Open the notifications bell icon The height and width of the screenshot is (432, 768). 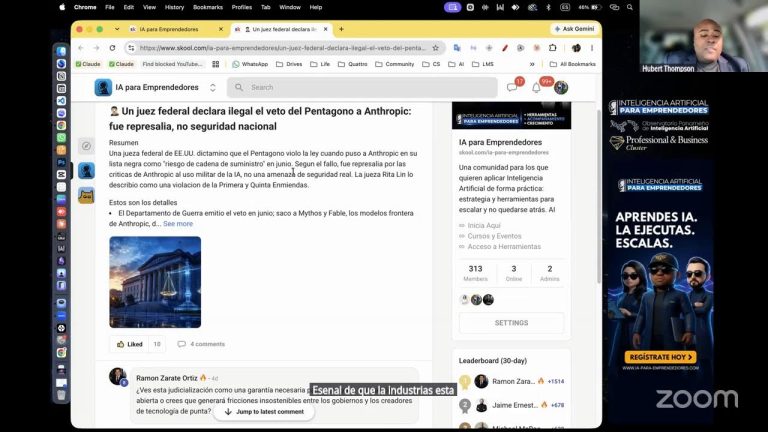pos(536,88)
